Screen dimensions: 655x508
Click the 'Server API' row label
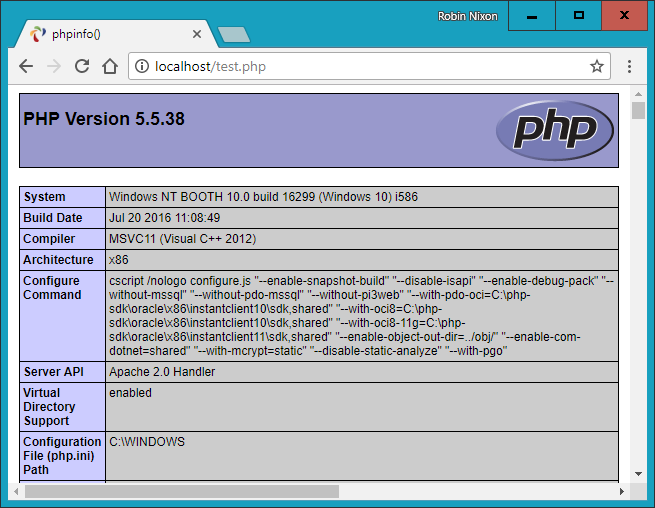tap(53, 372)
